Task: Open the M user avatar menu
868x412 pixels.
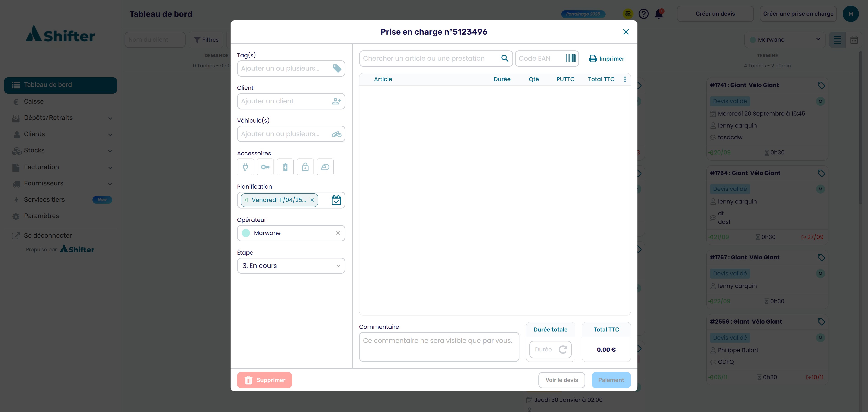Action: coord(851,14)
